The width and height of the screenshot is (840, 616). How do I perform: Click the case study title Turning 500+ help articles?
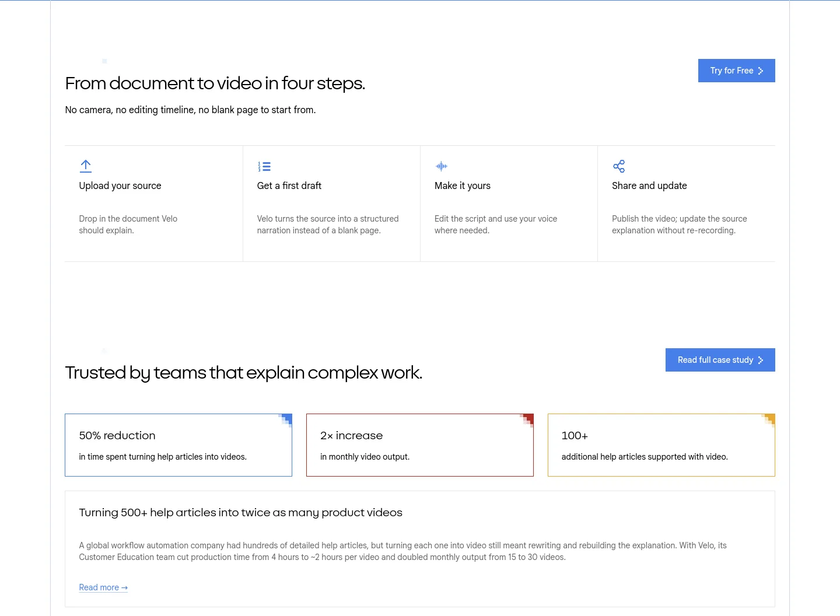[241, 512]
